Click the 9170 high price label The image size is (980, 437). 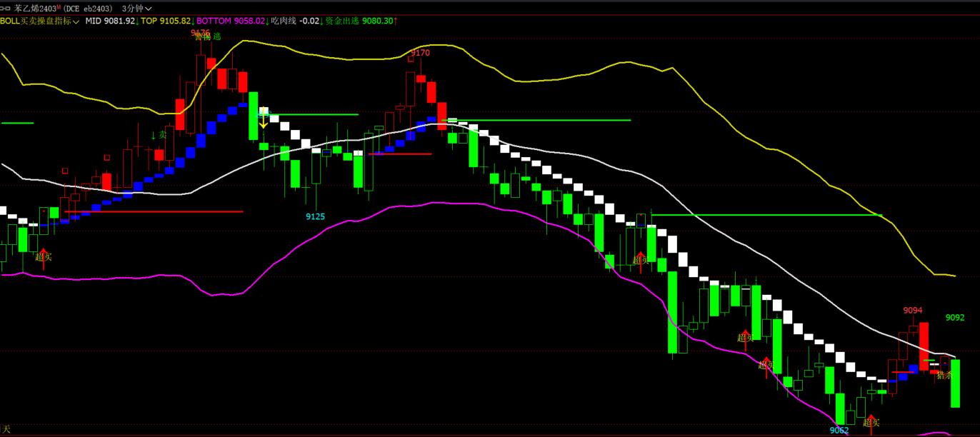pyautogui.click(x=421, y=53)
